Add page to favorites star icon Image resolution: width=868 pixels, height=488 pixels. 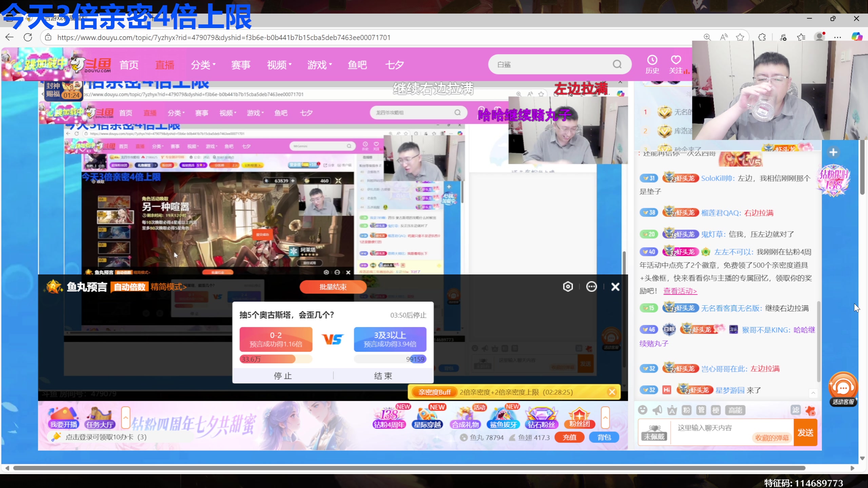point(740,37)
